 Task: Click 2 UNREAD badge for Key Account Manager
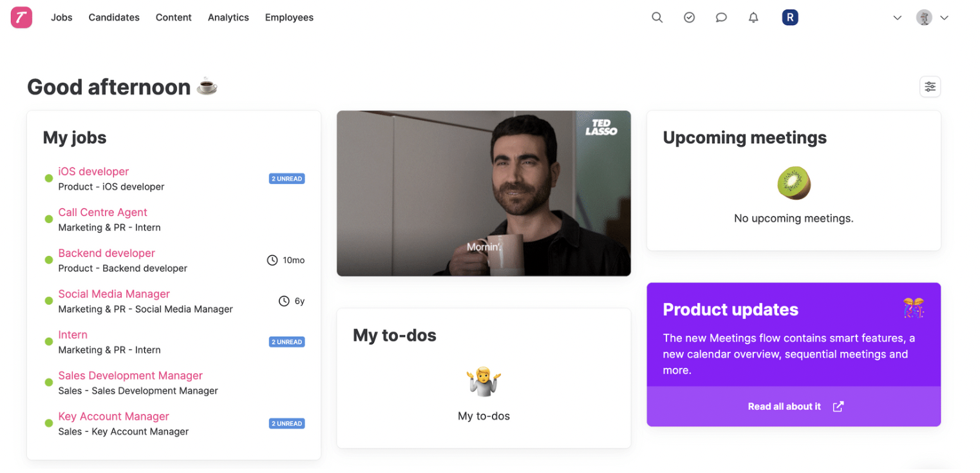[x=287, y=423]
